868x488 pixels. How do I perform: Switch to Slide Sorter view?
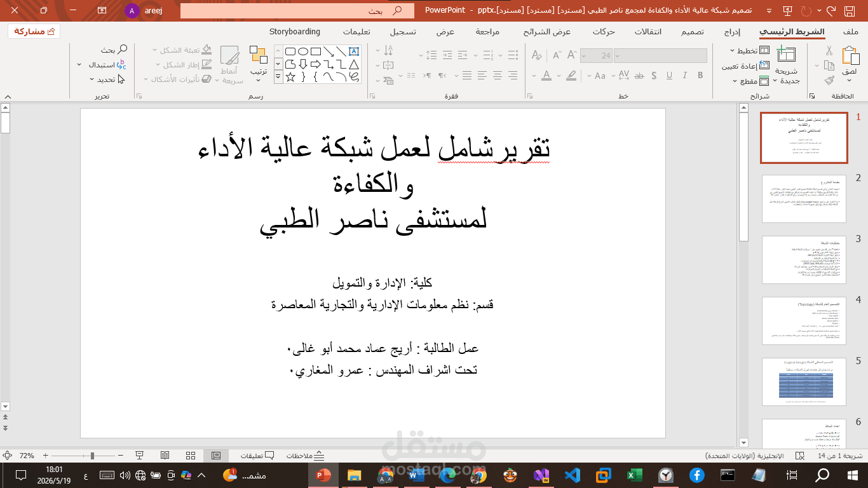190,456
